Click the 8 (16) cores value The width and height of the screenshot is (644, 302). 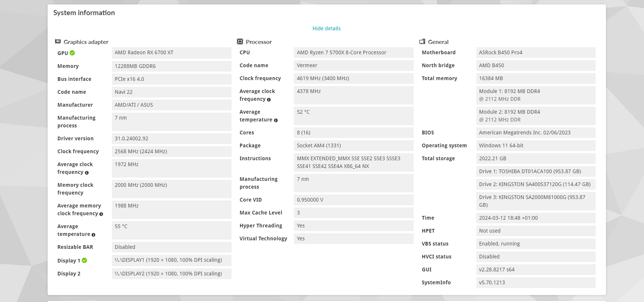point(354,133)
